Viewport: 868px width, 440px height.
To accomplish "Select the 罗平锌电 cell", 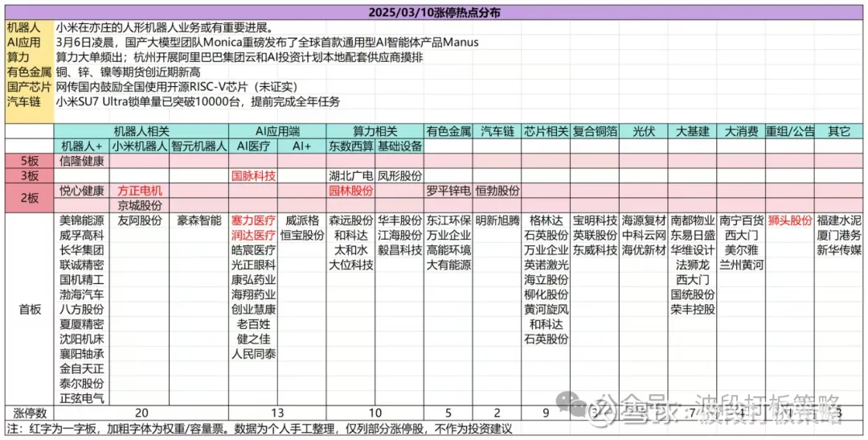I will pyautogui.click(x=448, y=191).
